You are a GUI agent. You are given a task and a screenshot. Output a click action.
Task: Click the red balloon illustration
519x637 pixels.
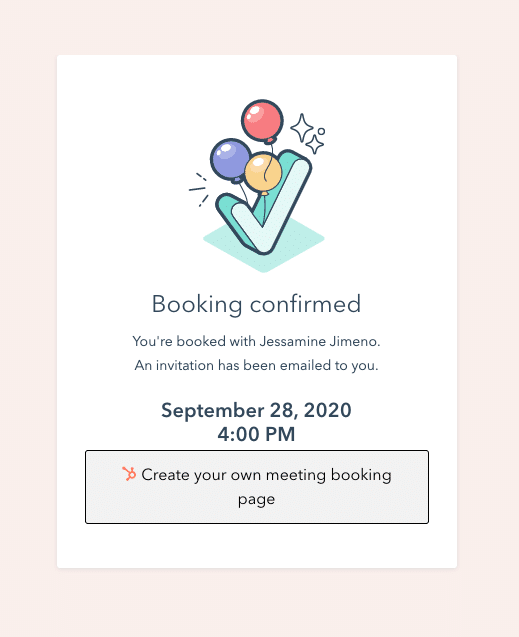pos(262,121)
